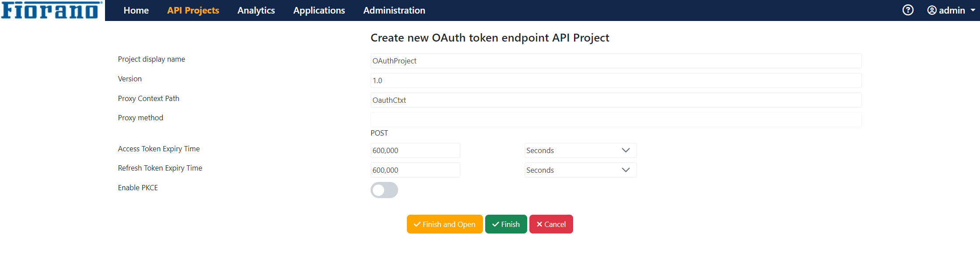
Task: Open the Analytics menu
Action: pos(256,10)
